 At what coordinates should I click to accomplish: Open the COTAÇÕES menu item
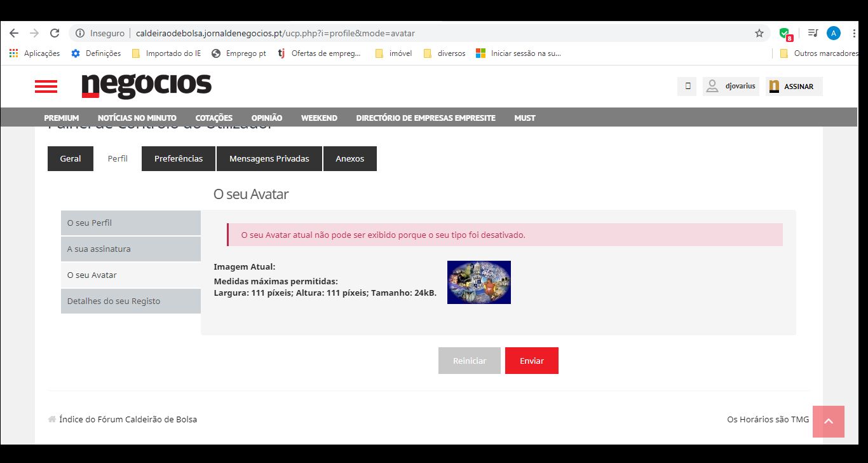point(214,118)
